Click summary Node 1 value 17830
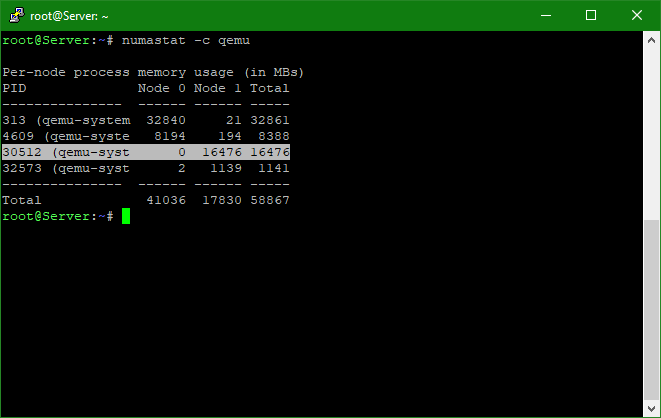Viewport: 661px width, 418px height. [x=222, y=200]
